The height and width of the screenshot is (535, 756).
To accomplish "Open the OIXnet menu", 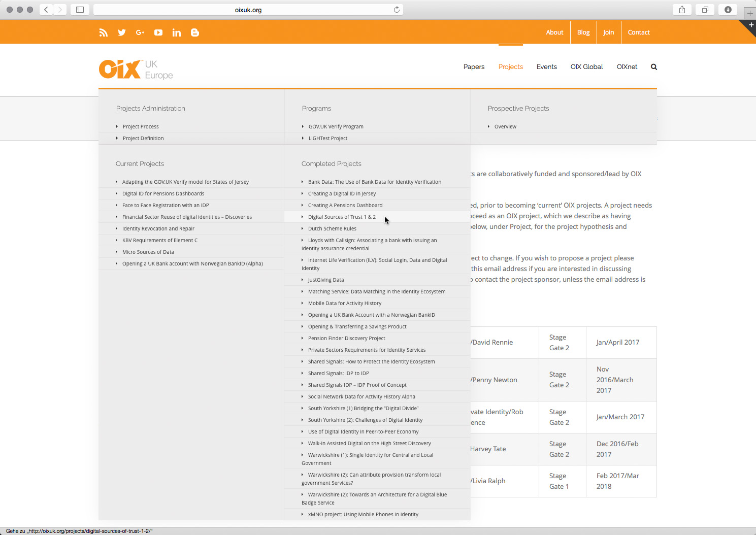I will click(x=627, y=67).
